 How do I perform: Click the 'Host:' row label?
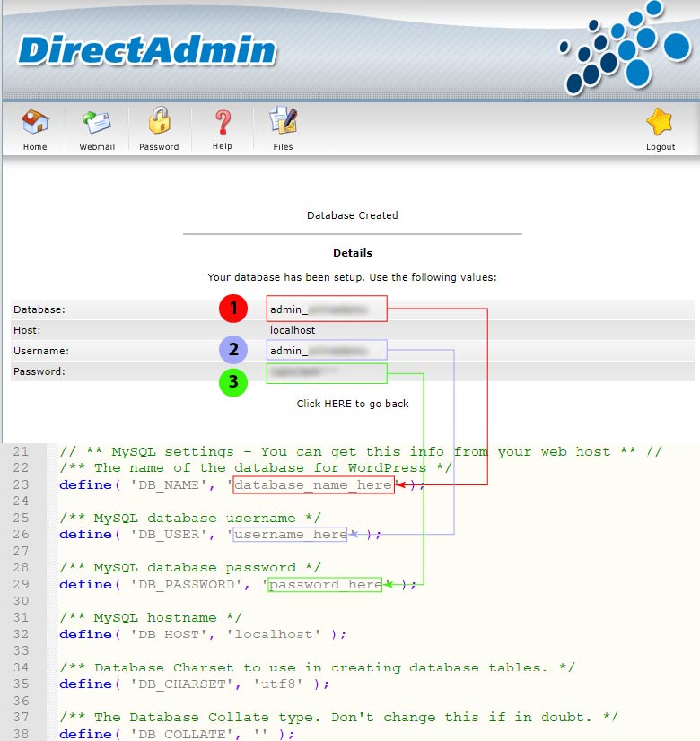coord(27,330)
